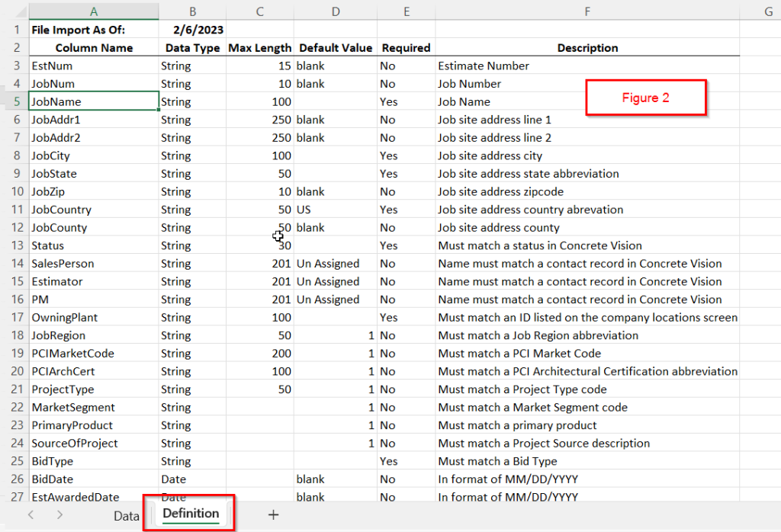Select row number 13 for Status
The width and height of the screenshot is (781, 532).
tap(15, 245)
